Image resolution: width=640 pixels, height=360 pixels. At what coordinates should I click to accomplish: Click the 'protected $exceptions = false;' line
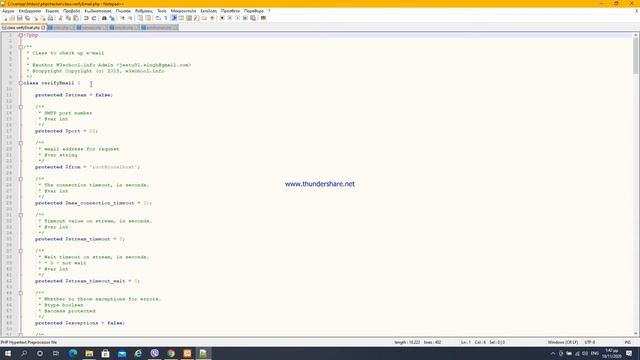click(x=80, y=323)
